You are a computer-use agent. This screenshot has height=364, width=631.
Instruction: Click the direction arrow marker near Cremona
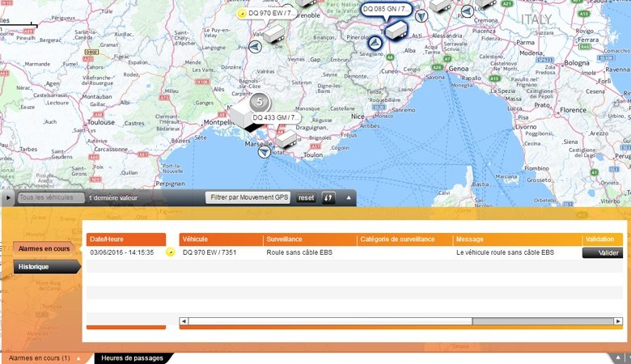468,11
